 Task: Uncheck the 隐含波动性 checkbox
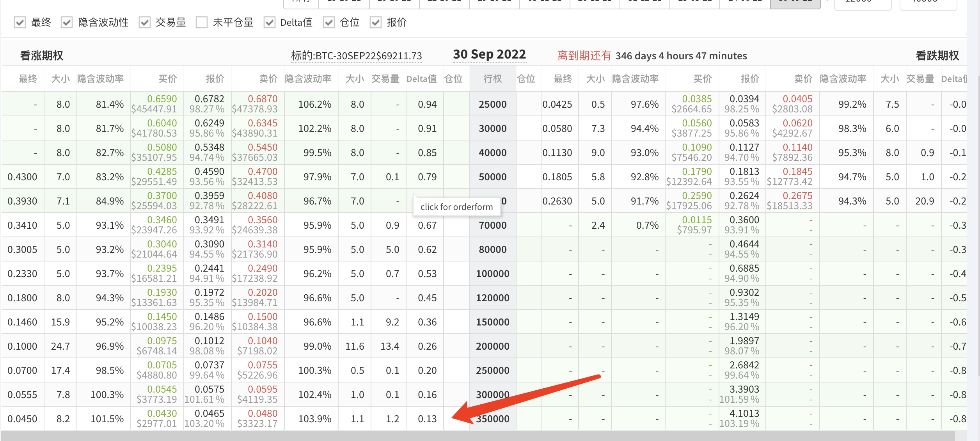point(66,23)
